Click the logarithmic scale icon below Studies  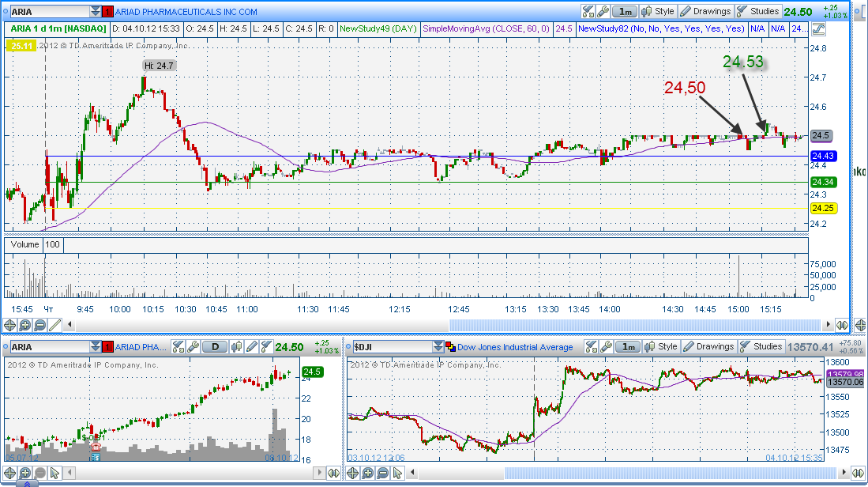tap(817, 28)
